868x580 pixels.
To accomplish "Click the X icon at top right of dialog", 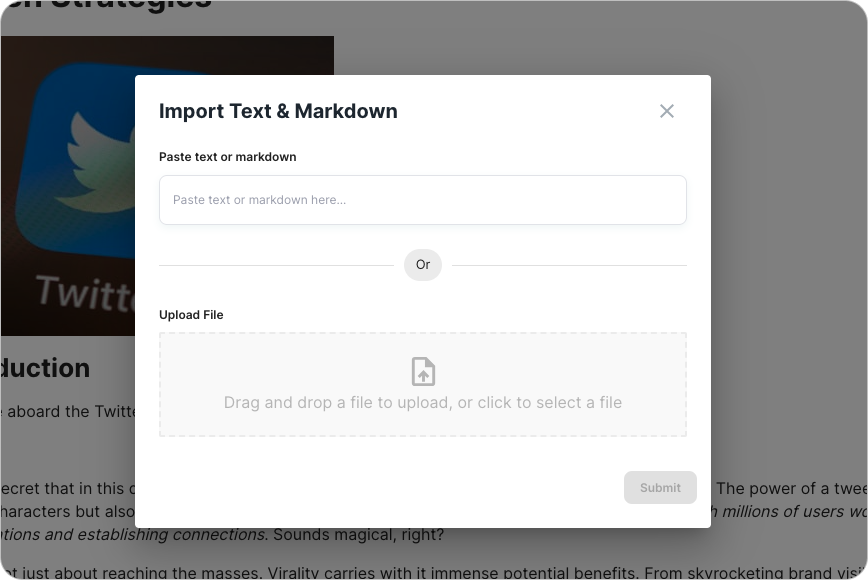I will tap(667, 111).
